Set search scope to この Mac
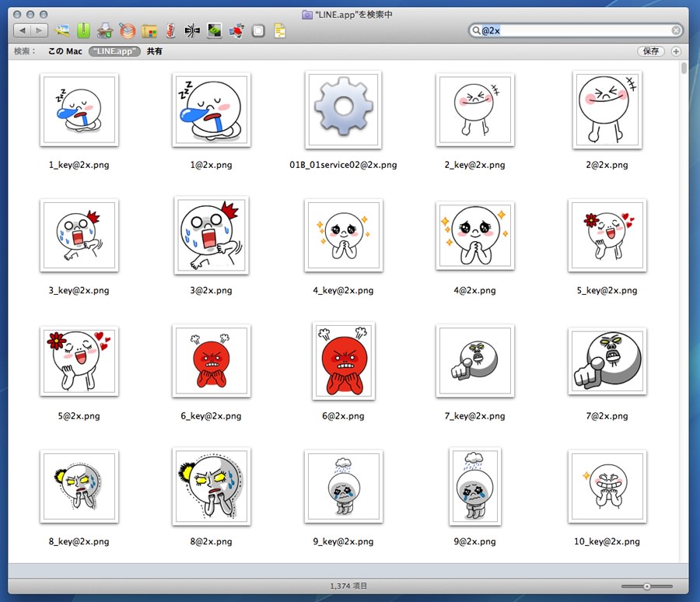Viewport: 700px width, 602px height. (x=65, y=51)
